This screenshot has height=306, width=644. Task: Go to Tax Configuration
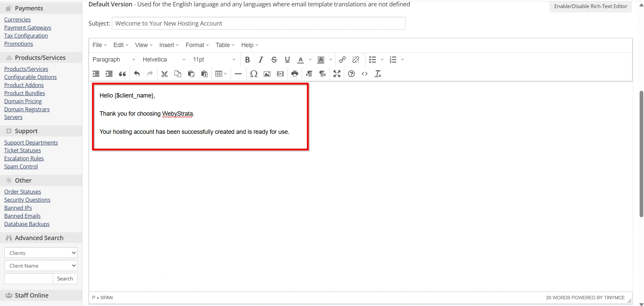coord(26,36)
